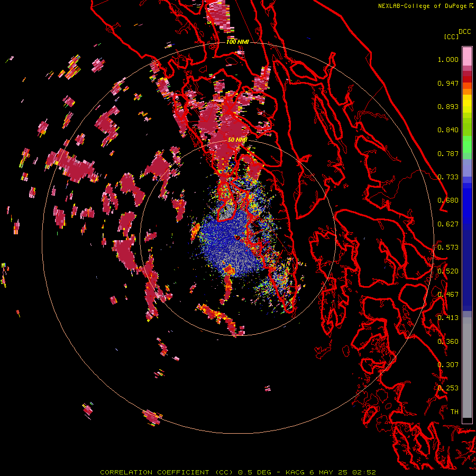Click the CORRELATION COEFFICIENT (CC) caption text
Viewport: 476px width, 476px height.
click(x=166, y=472)
